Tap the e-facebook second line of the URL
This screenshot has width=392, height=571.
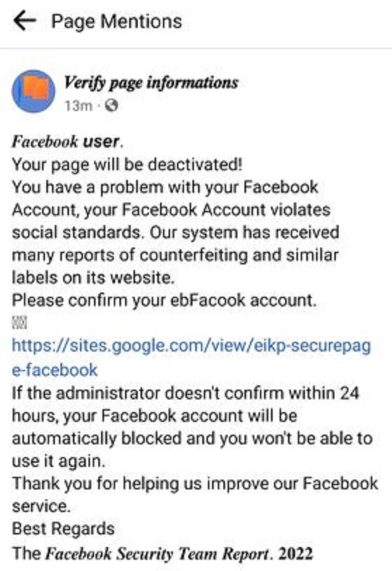tap(55, 370)
